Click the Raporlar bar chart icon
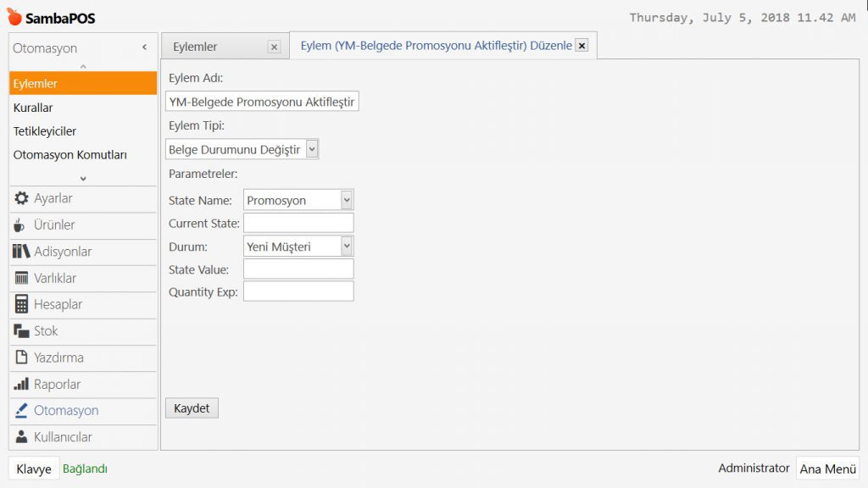868x488 pixels. pyautogui.click(x=22, y=384)
